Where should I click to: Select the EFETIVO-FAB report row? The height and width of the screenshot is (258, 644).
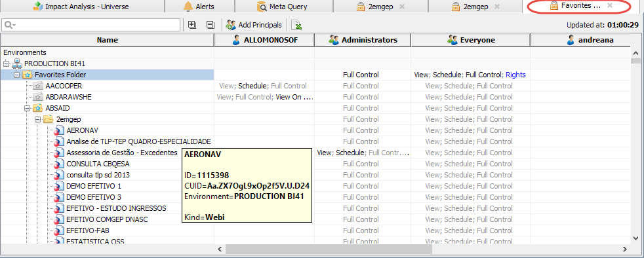(107, 230)
